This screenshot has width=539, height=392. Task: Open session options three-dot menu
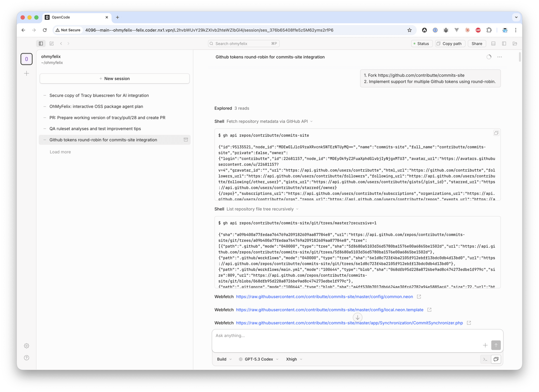499,57
